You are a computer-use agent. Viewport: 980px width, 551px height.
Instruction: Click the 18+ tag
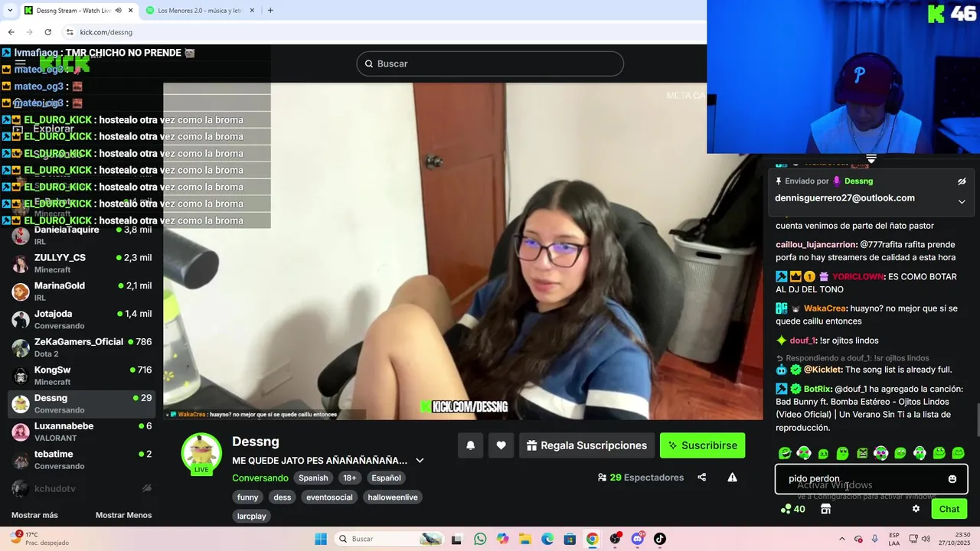coord(350,478)
